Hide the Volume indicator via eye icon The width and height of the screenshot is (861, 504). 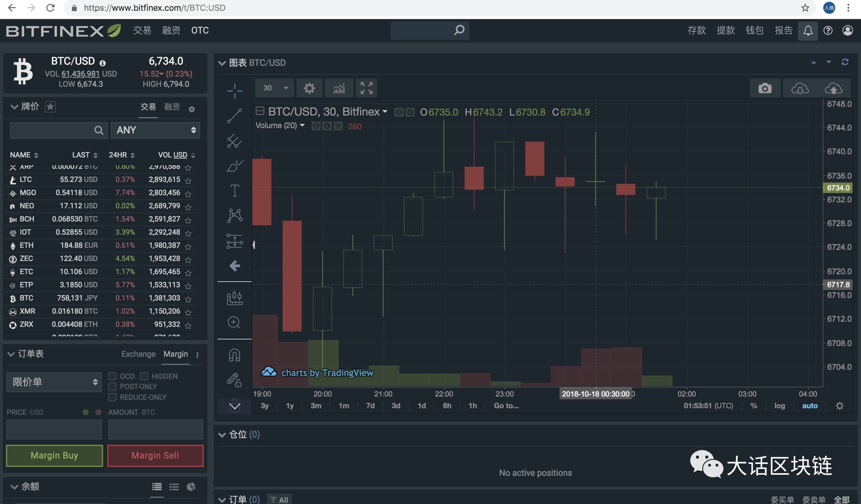coord(316,126)
